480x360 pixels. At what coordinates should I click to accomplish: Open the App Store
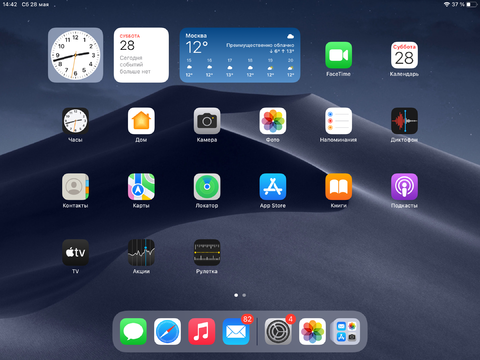point(273,187)
